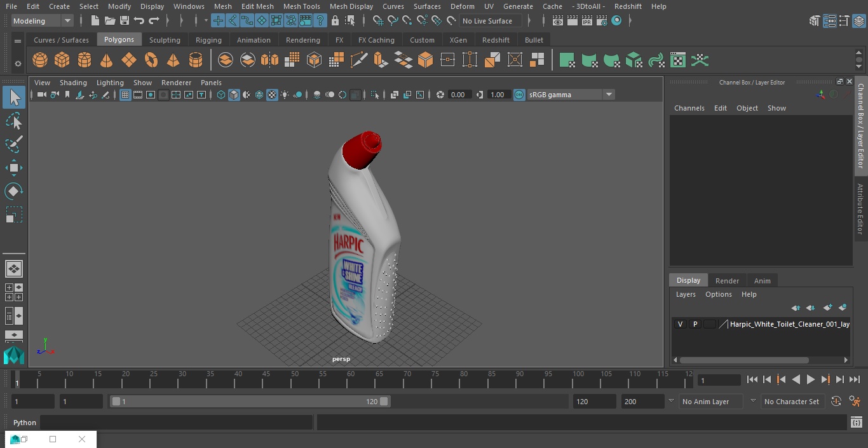This screenshot has width=868, height=448.
Task: Create a new layer in Layer Editor
Action: (x=827, y=308)
